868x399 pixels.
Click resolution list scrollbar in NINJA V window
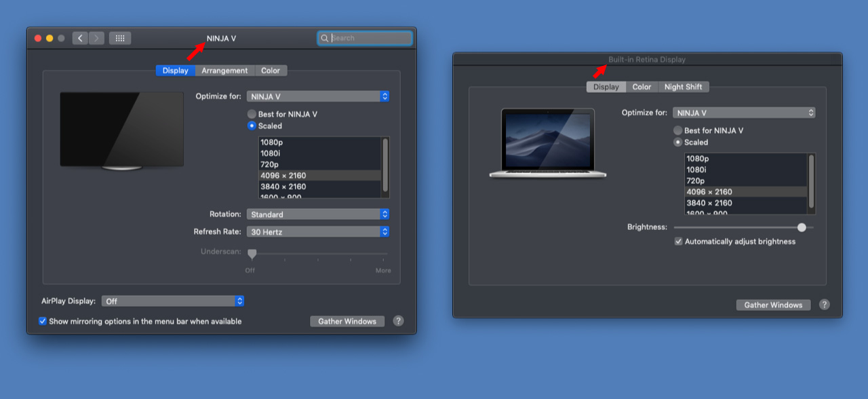(385, 165)
